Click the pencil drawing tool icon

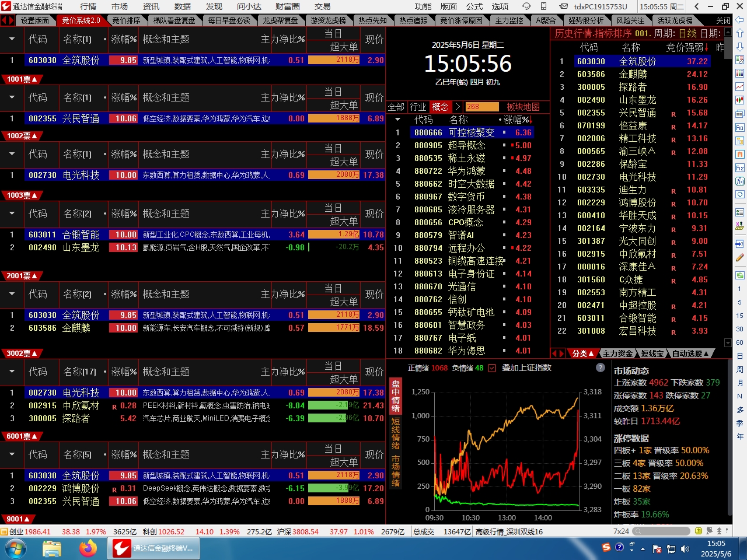tap(739, 257)
